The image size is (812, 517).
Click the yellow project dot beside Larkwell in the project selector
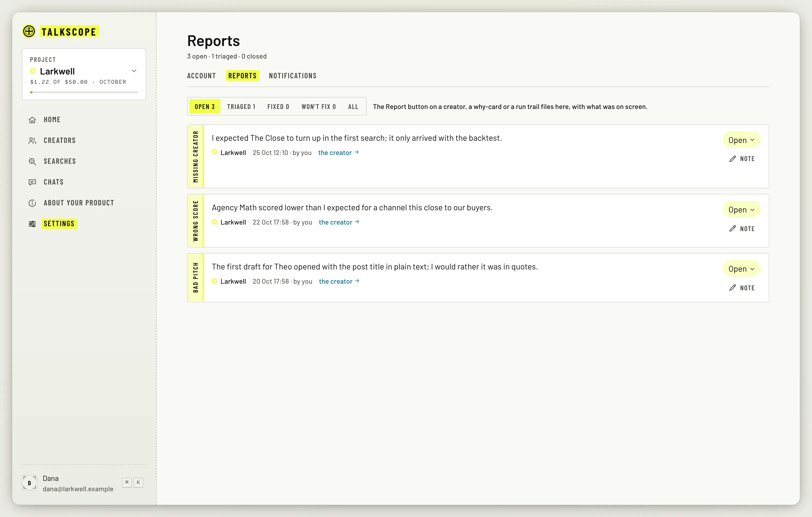[x=33, y=71]
